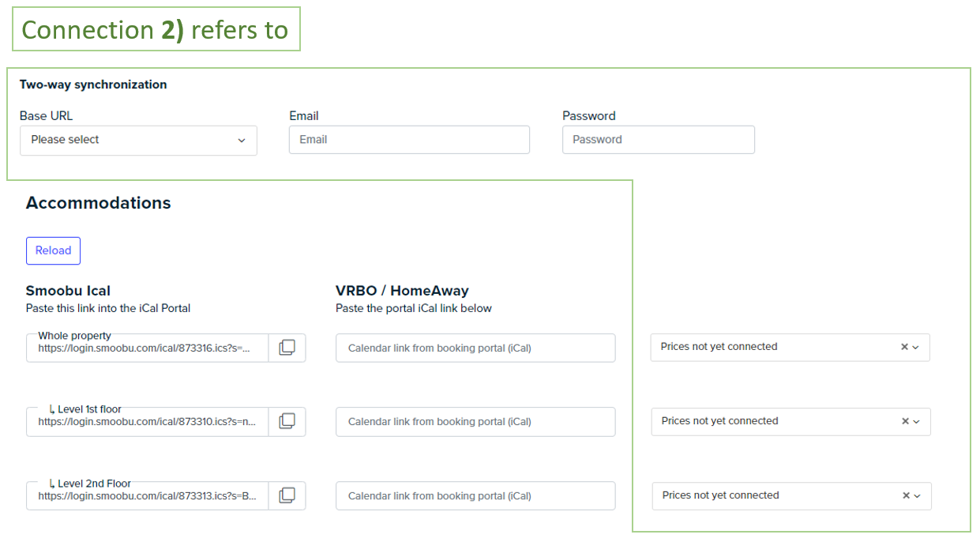Focus the Password input field
This screenshot has height=542, width=980.
(659, 140)
